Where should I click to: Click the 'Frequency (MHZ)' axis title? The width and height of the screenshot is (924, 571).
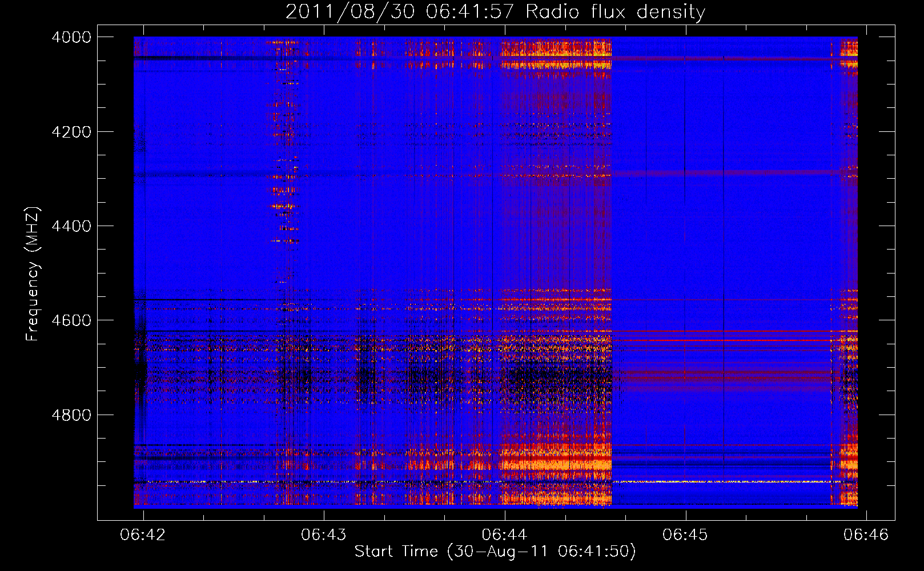coord(33,274)
